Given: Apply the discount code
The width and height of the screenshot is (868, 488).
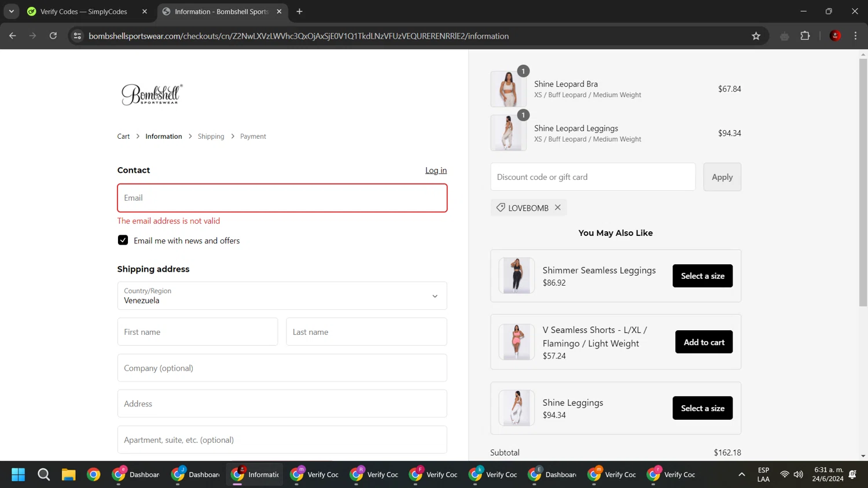Looking at the screenshot, I should point(722,177).
